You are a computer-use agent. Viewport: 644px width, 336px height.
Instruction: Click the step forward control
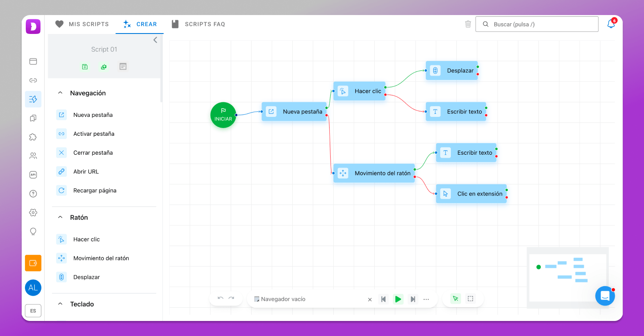tap(413, 299)
